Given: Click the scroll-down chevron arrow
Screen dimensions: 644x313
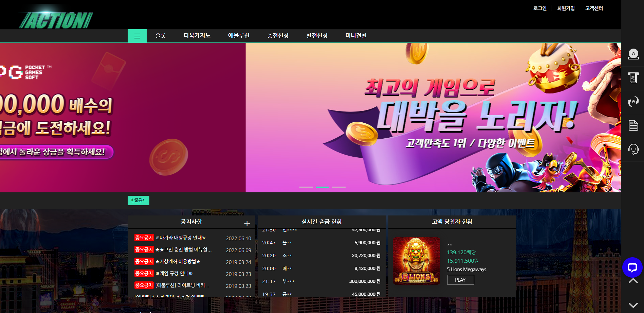Looking at the screenshot, I should click(633, 305).
